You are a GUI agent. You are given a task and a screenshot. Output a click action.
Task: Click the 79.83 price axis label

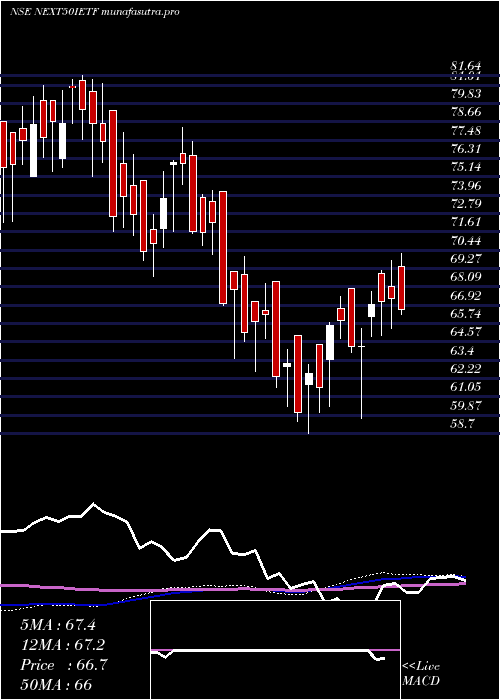(465, 93)
